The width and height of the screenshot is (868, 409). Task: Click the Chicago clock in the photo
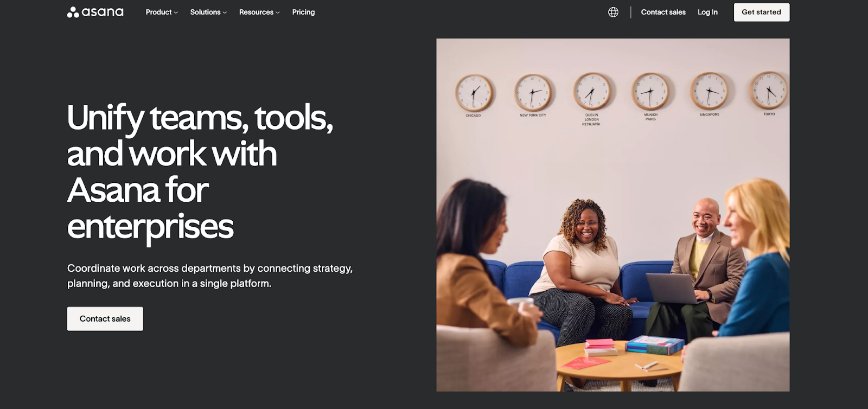[x=474, y=93]
